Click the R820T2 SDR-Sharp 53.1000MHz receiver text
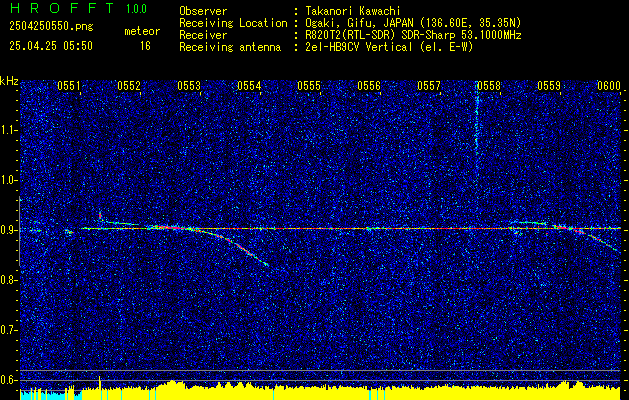This screenshot has width=629, height=400. (x=413, y=35)
